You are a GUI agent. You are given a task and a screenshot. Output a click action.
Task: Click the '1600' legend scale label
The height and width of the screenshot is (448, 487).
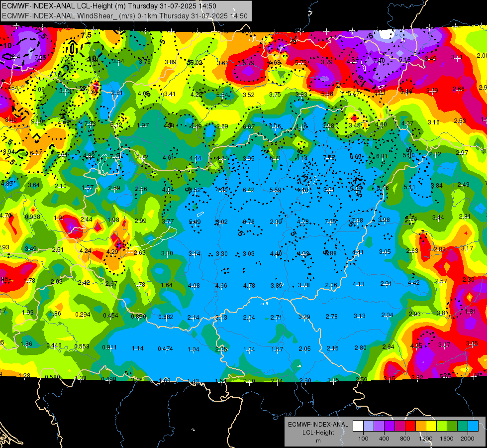pos(447,439)
